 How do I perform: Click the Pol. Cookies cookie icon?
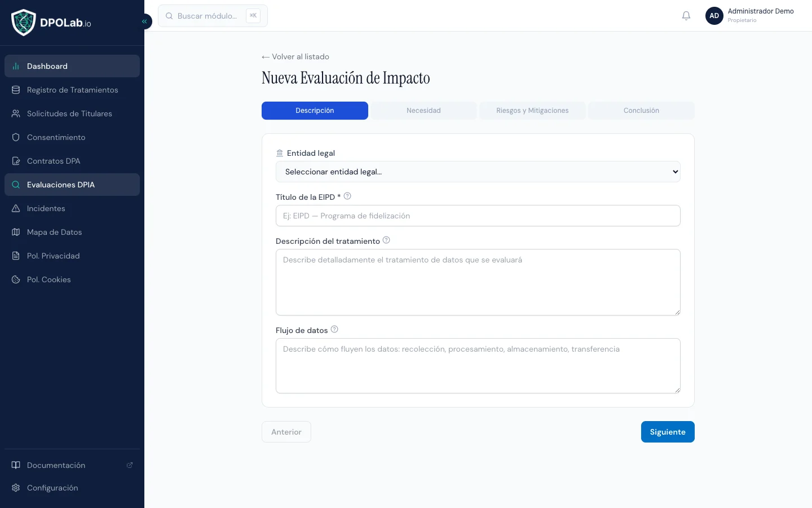[x=16, y=279]
